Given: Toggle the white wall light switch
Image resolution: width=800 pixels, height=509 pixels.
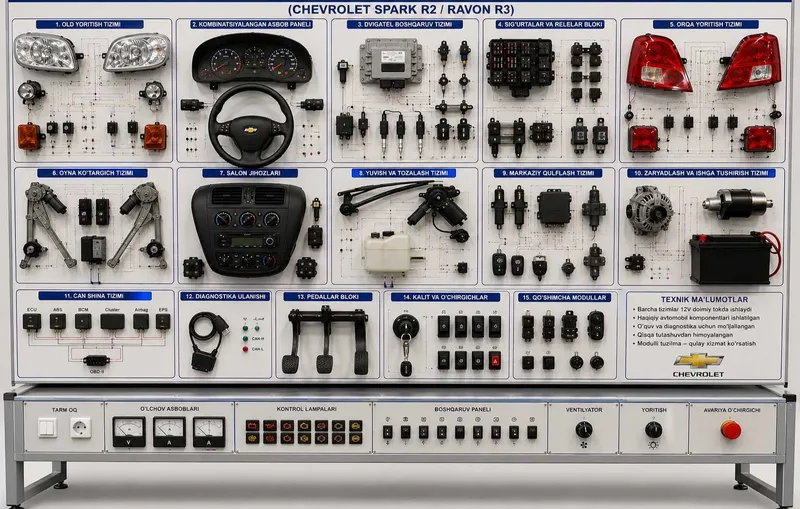Looking at the screenshot, I should click(x=47, y=428).
